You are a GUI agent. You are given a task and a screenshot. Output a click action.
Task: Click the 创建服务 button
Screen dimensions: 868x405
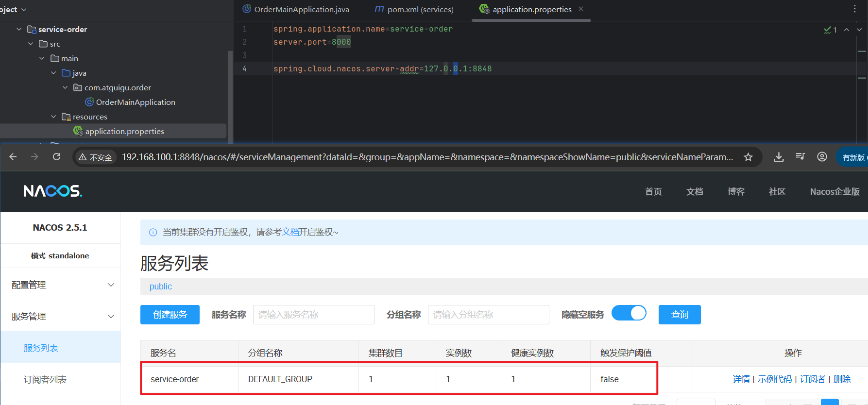coord(170,315)
